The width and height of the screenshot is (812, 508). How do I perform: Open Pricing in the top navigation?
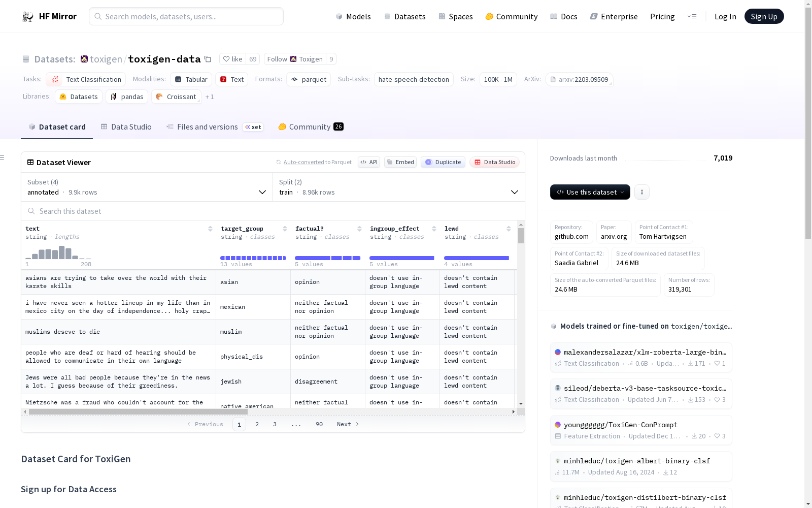(x=662, y=16)
